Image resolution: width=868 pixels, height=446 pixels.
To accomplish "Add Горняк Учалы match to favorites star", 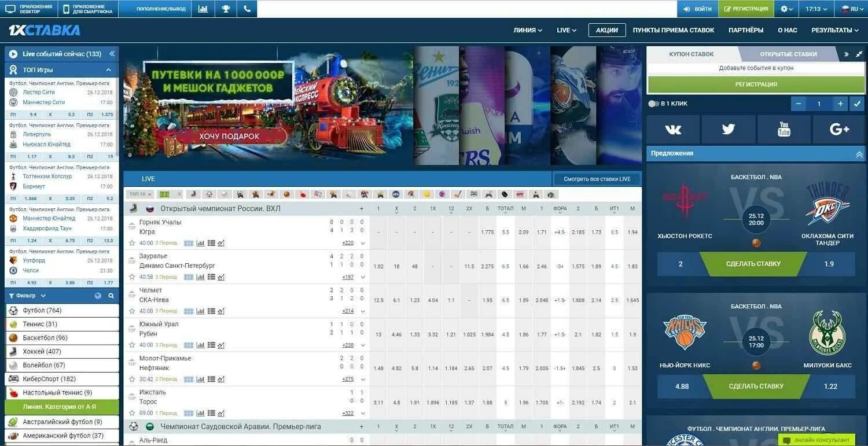I will tap(132, 243).
